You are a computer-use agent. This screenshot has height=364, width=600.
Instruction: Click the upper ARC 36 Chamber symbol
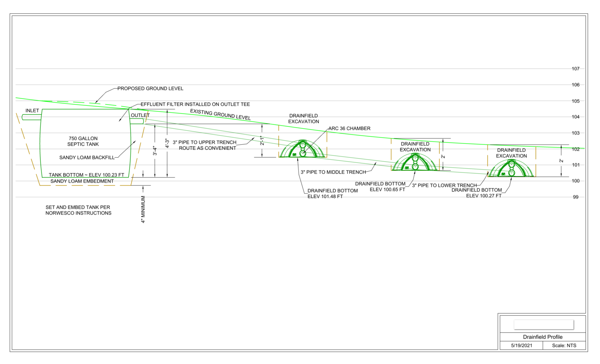pyautogui.click(x=302, y=148)
